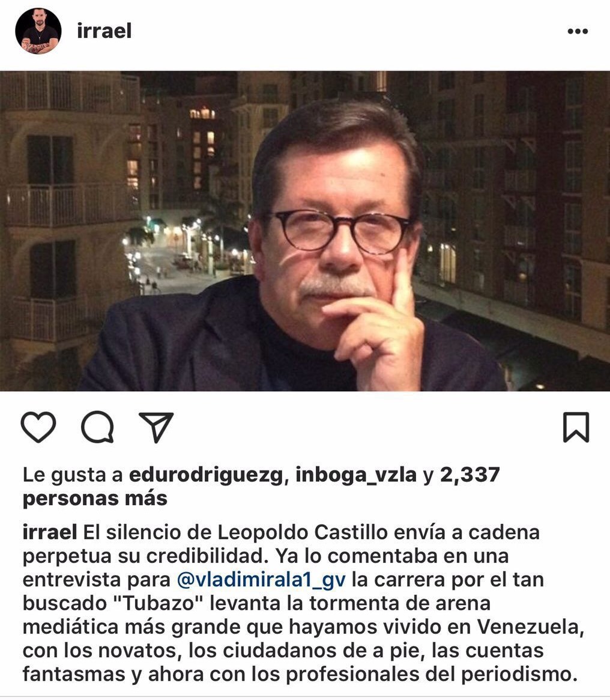Tap the post photo of man with glasses
This screenshot has height=700, width=610.
click(305, 231)
